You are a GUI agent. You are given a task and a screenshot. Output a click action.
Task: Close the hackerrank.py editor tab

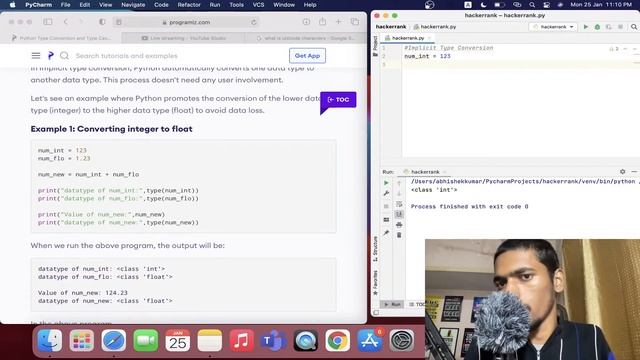429,38
